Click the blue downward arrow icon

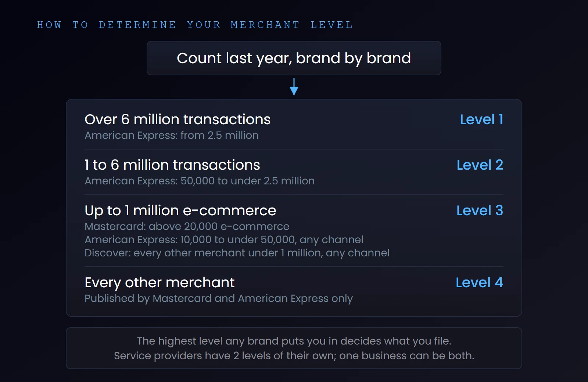coord(294,87)
